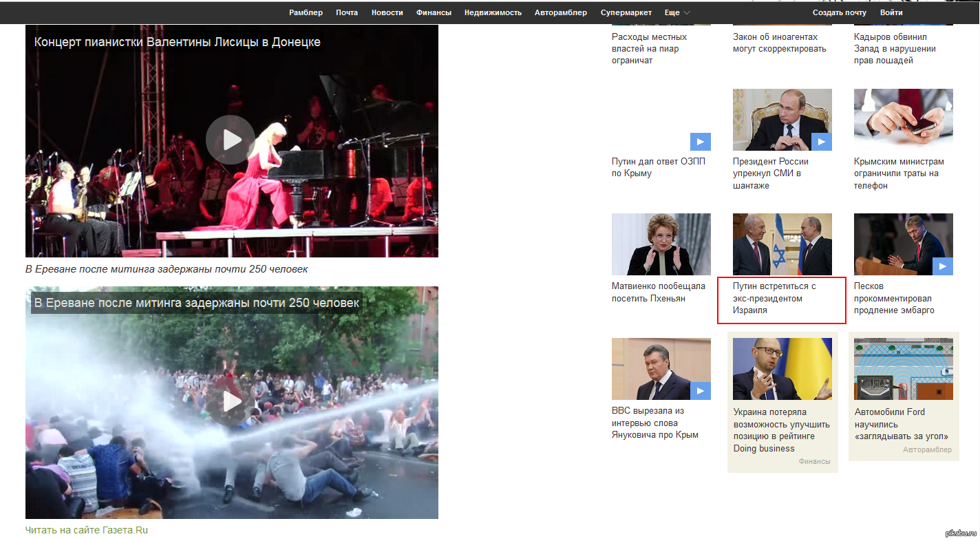Image resolution: width=980 pixels, height=541 pixels.
Task: Click play icon on Peskov podium thumbnail
Action: click(942, 266)
